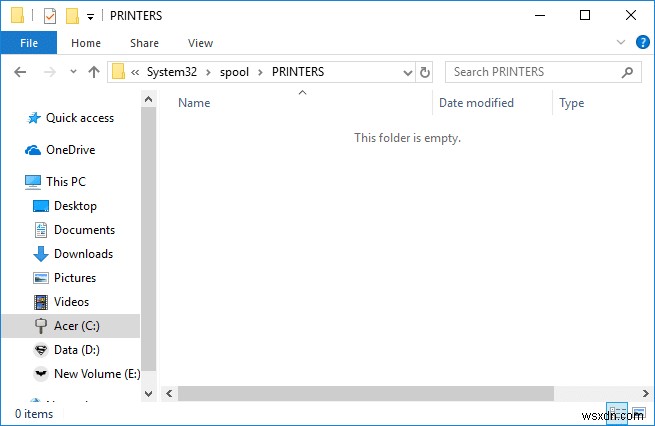Switch to the View ribbon tab
The image size is (655, 426).
(x=200, y=43)
